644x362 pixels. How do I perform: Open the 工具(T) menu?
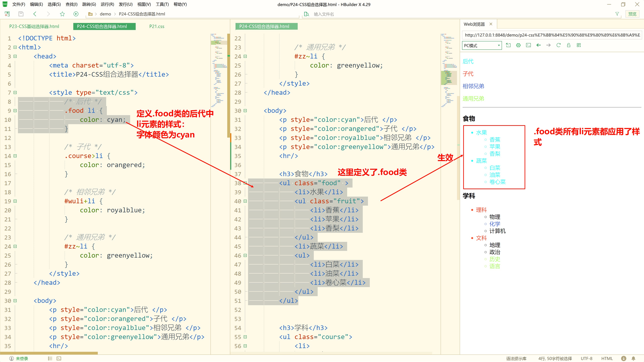point(162,4)
